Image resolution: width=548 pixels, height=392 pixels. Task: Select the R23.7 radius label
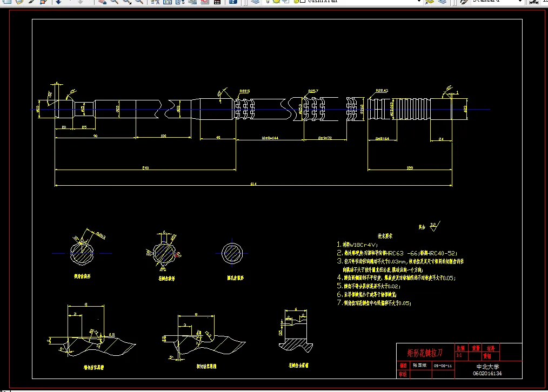[313, 91]
